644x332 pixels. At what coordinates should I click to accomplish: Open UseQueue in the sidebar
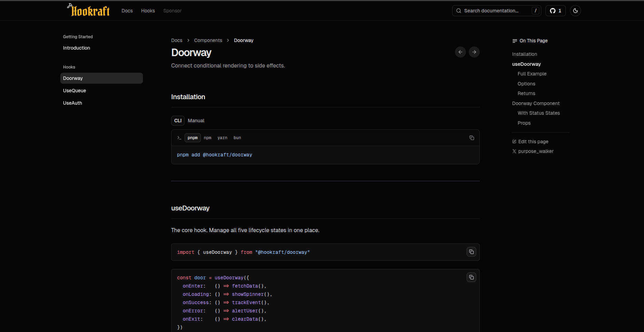coord(74,91)
